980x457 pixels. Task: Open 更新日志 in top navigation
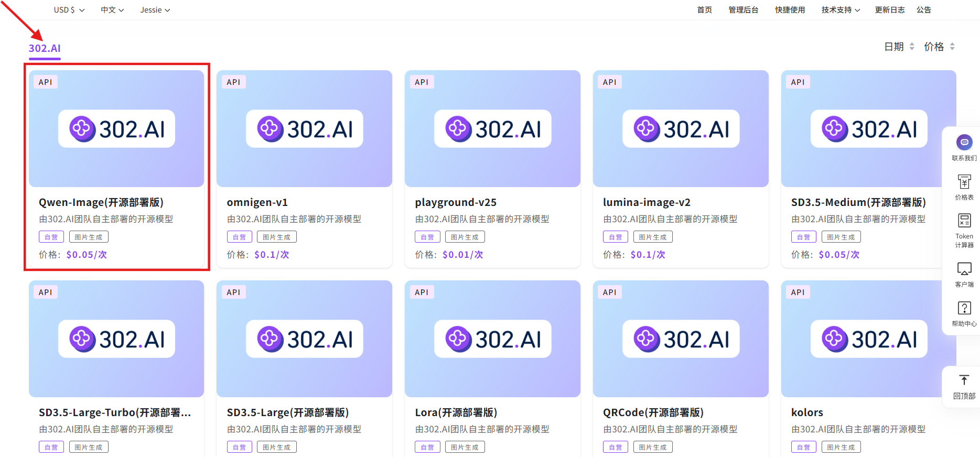pos(889,10)
